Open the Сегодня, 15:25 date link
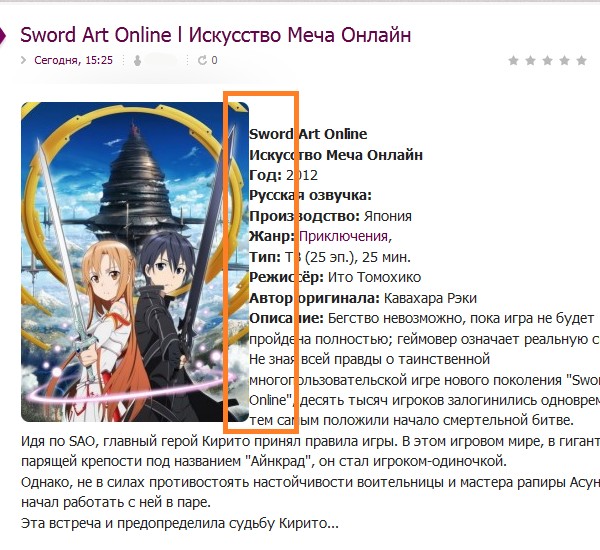The image size is (600, 550). 73,60
